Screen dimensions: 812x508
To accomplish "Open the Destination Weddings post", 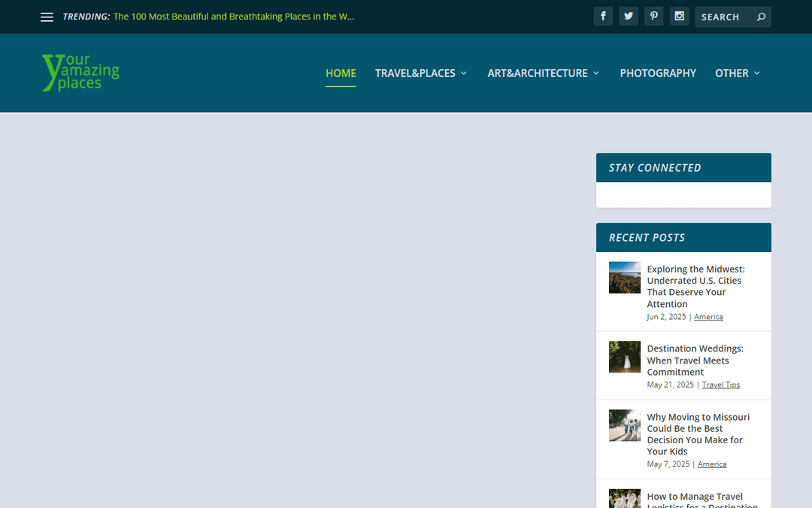I will click(695, 360).
